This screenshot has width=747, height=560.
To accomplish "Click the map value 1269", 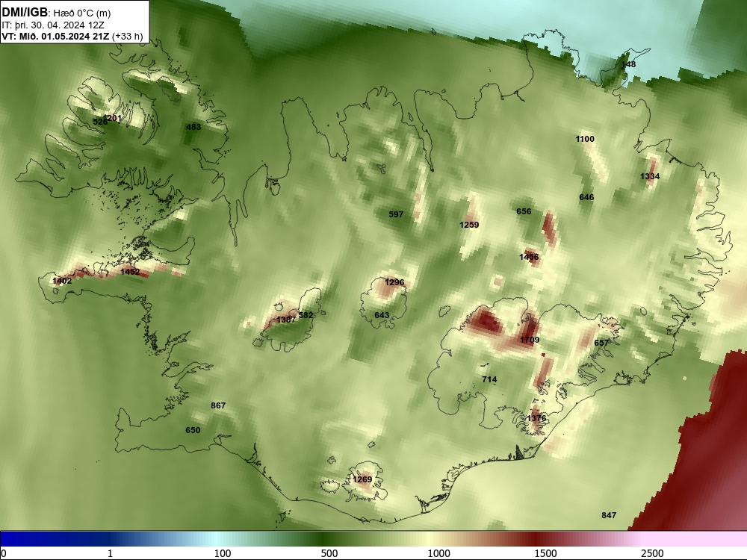I will click(x=362, y=479).
